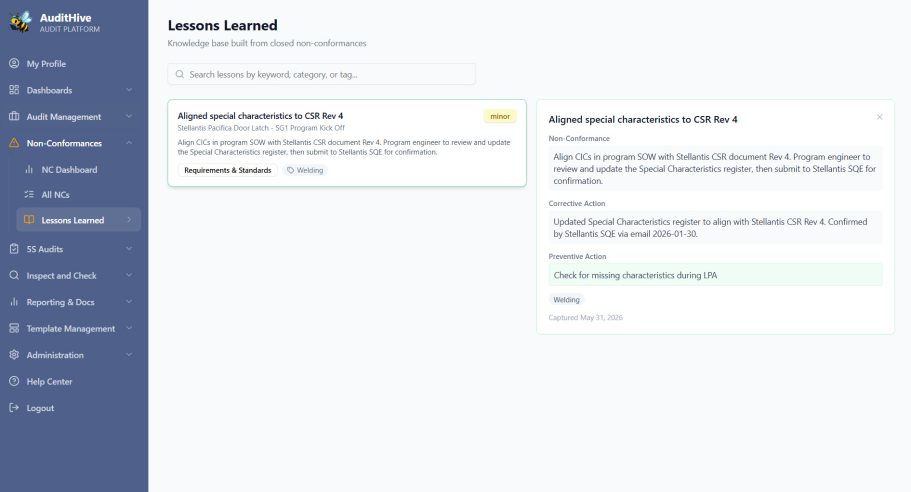Click the Lessons Learned book icon

(29, 220)
